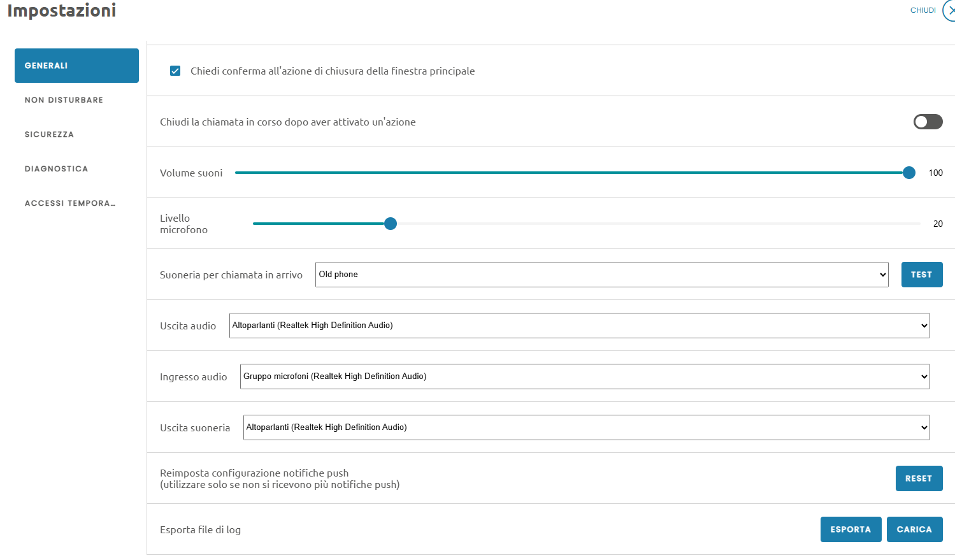This screenshot has height=560, width=955.
Task: Click the CHIUDI link
Action: [x=923, y=10]
